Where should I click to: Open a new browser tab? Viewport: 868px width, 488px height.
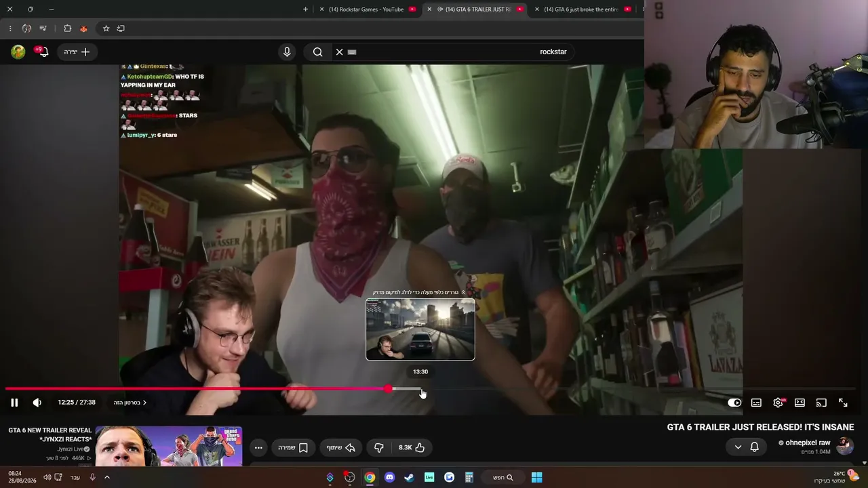click(x=305, y=9)
